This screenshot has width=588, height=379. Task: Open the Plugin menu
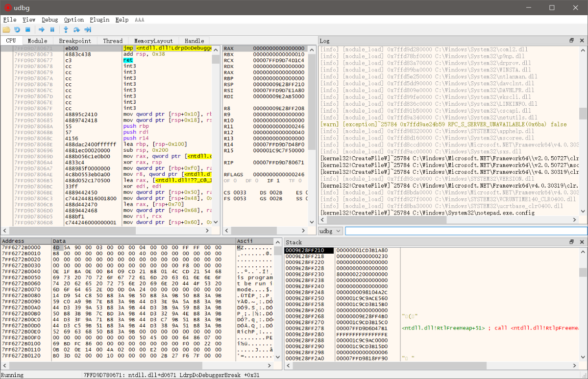click(99, 20)
